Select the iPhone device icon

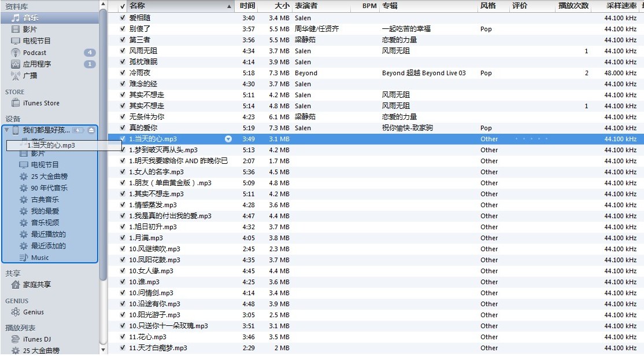[16, 130]
